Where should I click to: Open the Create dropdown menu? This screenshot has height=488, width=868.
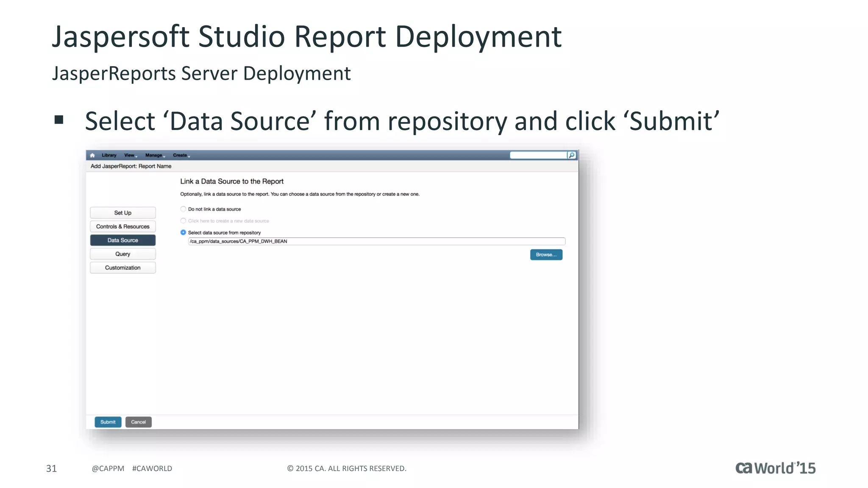181,155
